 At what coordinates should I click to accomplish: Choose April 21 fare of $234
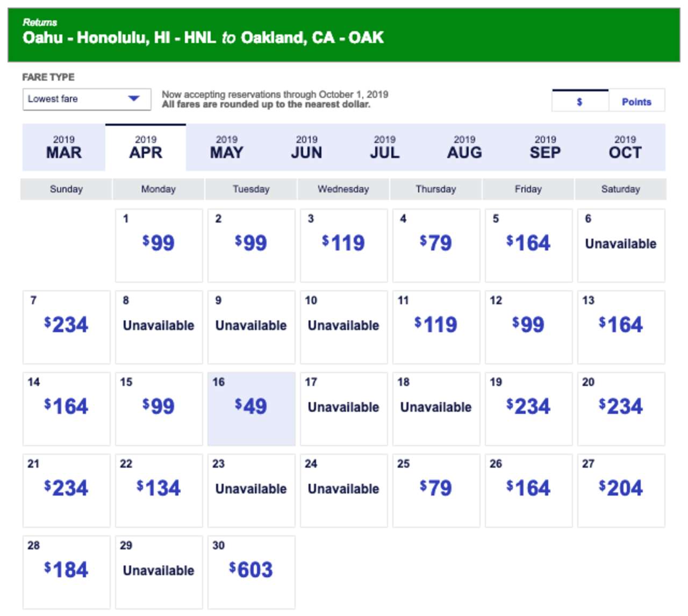point(67,491)
